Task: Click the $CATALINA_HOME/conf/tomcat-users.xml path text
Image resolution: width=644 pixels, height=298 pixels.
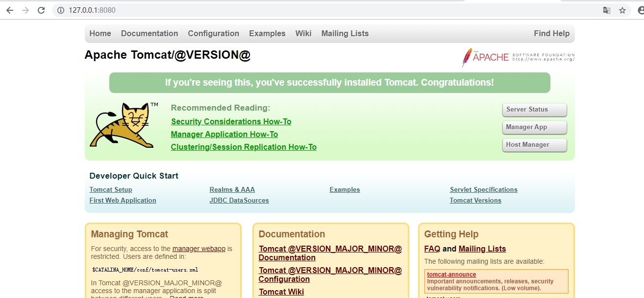Action: [145, 270]
